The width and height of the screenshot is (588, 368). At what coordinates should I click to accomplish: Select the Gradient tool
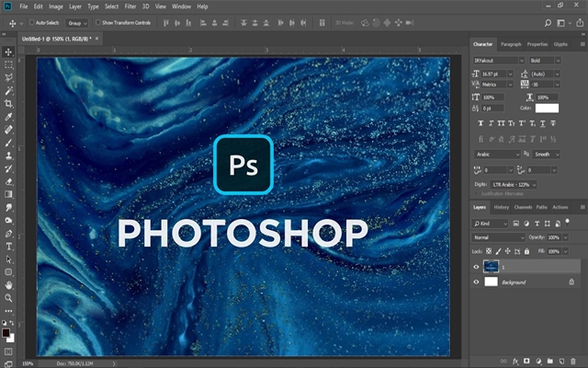[8, 194]
